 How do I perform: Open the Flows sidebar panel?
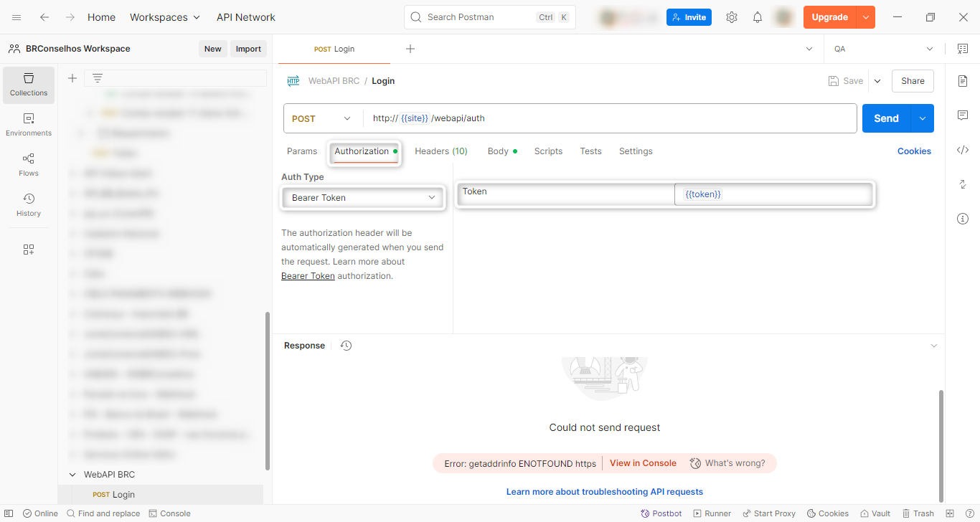[x=29, y=165]
